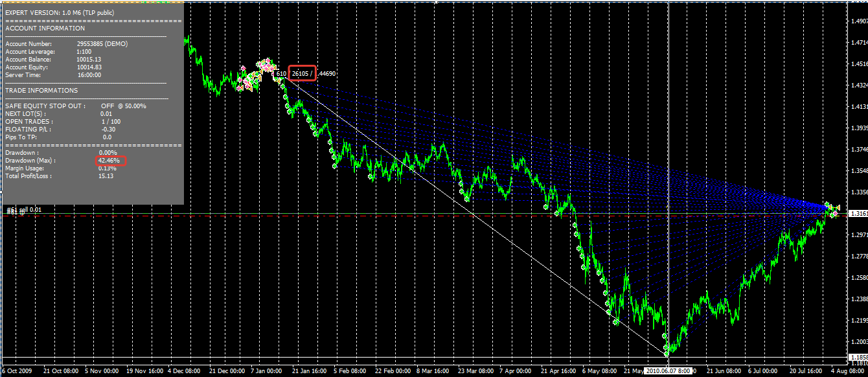Click the Drawdown value 0.00%
Image resolution: width=868 pixels, height=377 pixels.
pyautogui.click(x=108, y=152)
